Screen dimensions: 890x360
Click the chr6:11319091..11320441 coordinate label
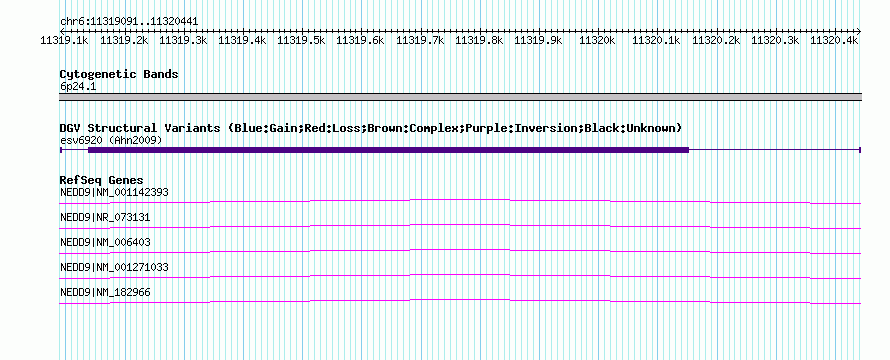click(x=129, y=22)
